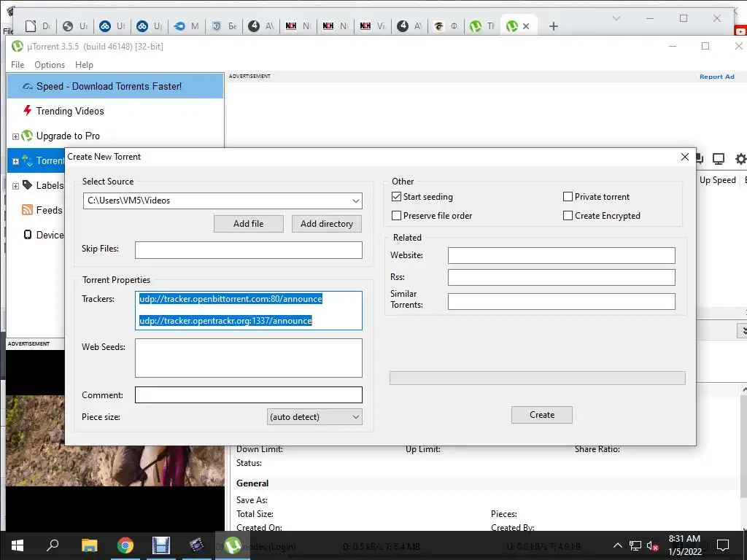The image size is (747, 560).
Task: Open File Explorer from the taskbar
Action: point(89,545)
